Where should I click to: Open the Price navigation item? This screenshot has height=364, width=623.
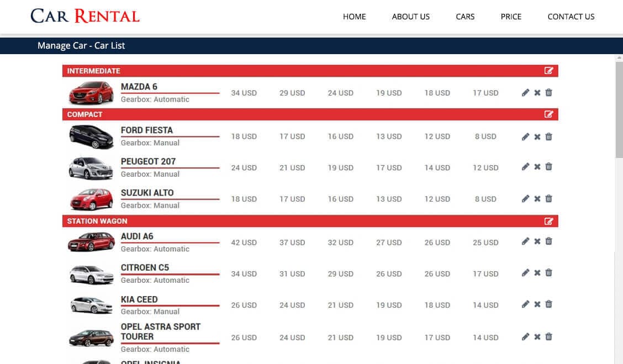pos(511,17)
